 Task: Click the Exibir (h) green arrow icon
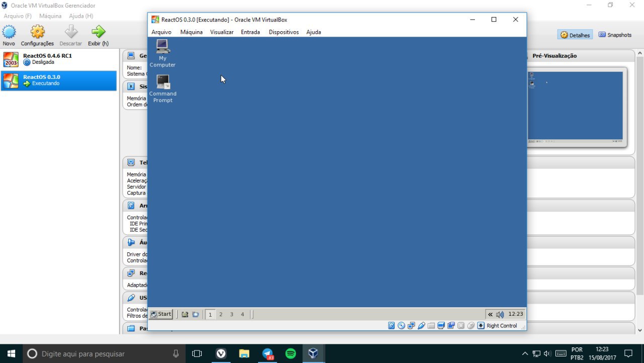(x=98, y=32)
